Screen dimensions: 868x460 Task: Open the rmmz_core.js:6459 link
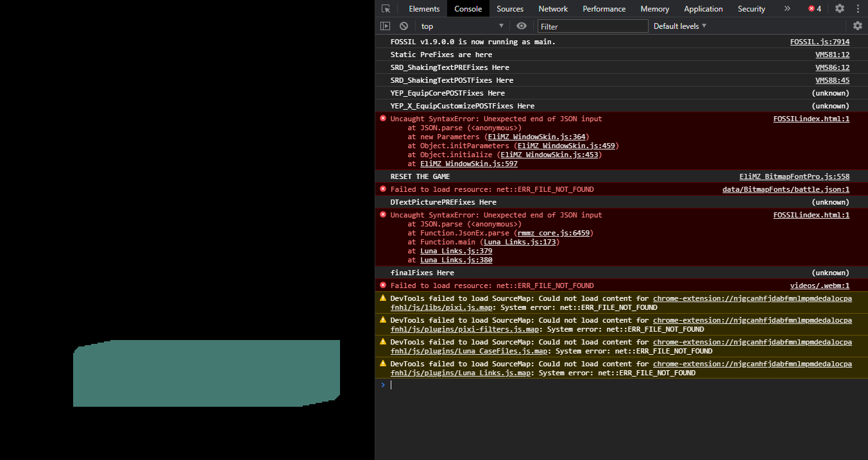[x=553, y=233]
